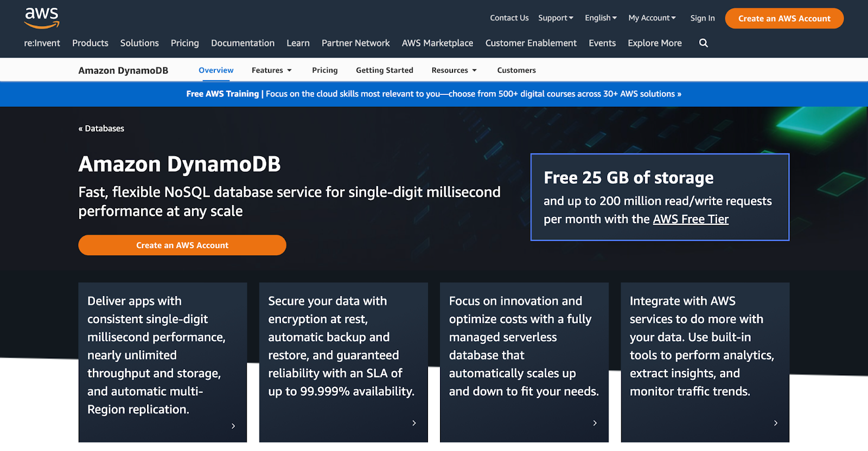The image size is (868, 451).
Task: Click Create an AWS Account below the headline
Action: 182,245
